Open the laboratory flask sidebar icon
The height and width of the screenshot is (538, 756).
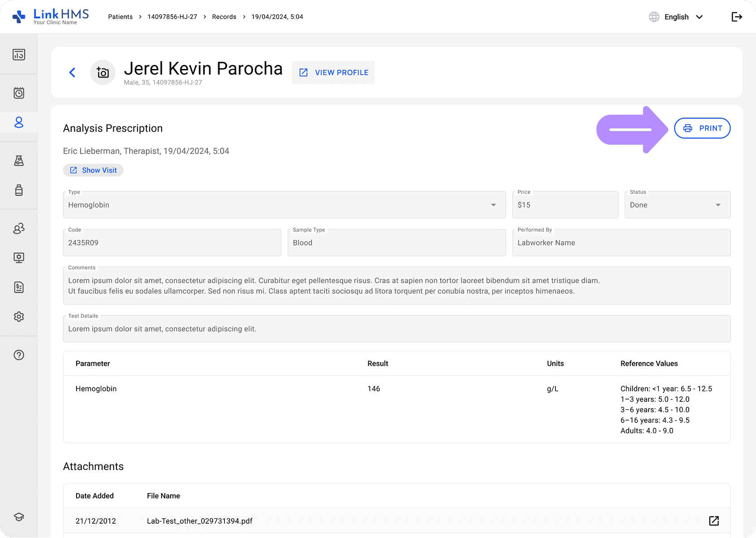19,161
